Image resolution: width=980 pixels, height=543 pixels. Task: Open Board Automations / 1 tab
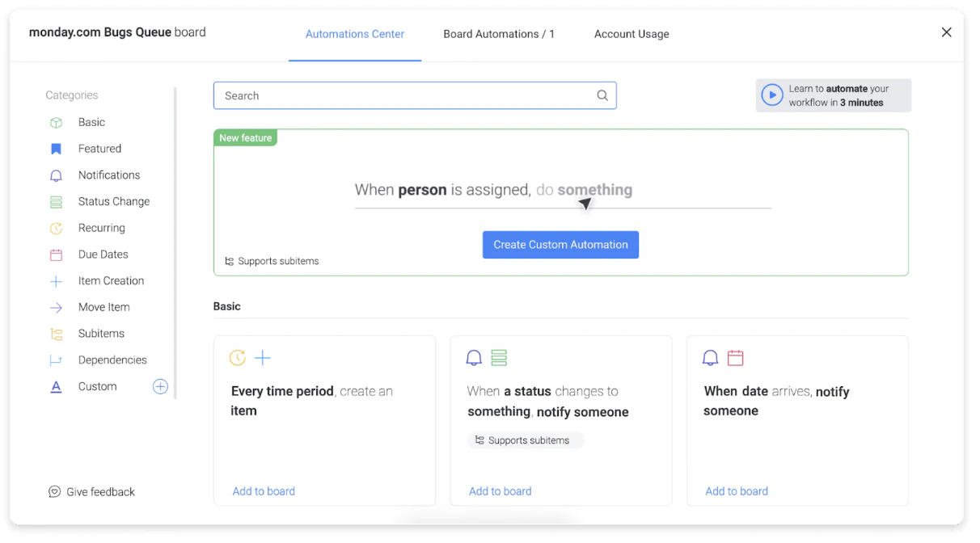(x=499, y=34)
